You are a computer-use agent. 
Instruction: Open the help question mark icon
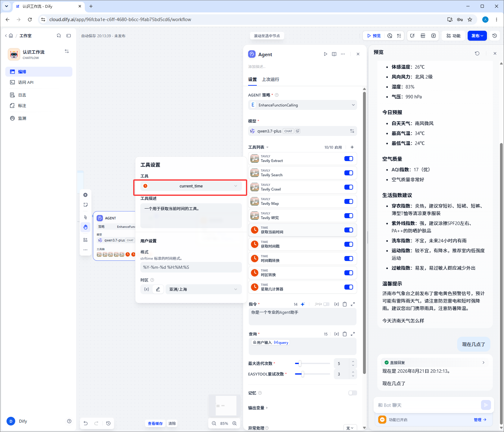point(69,421)
